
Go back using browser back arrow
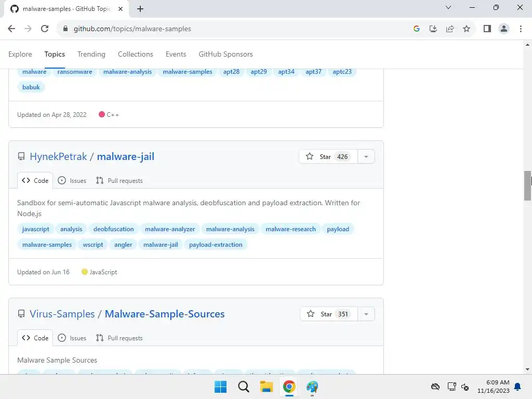click(11, 29)
